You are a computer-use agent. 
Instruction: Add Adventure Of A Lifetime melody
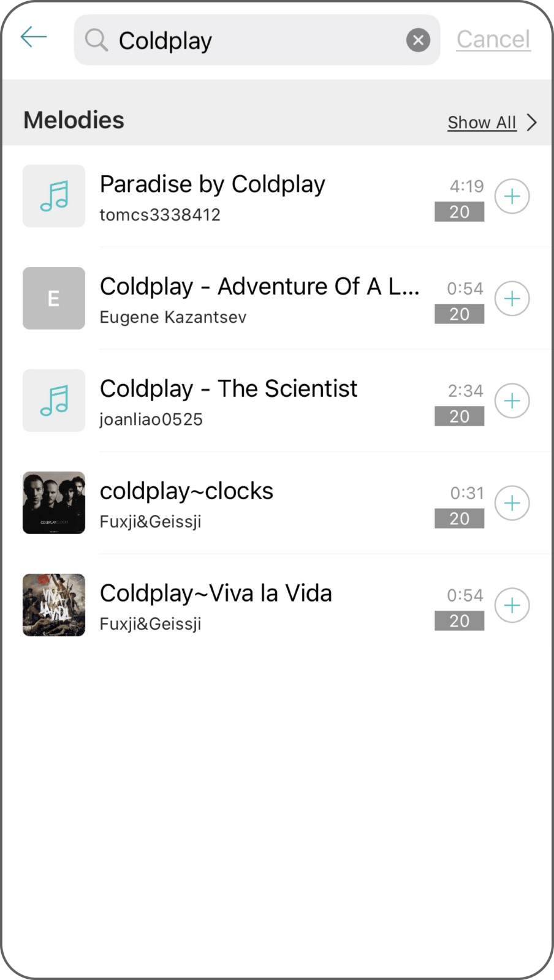512,299
